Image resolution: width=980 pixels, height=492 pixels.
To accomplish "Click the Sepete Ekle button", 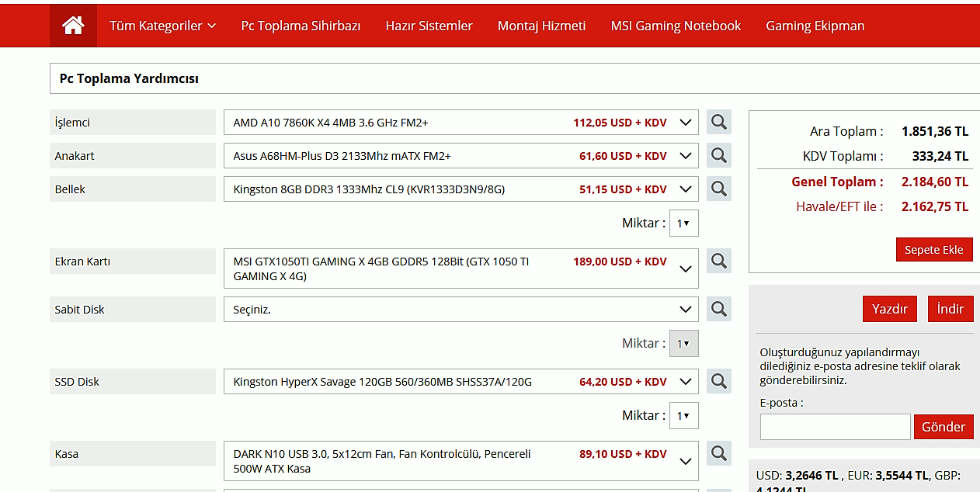I will [x=934, y=250].
